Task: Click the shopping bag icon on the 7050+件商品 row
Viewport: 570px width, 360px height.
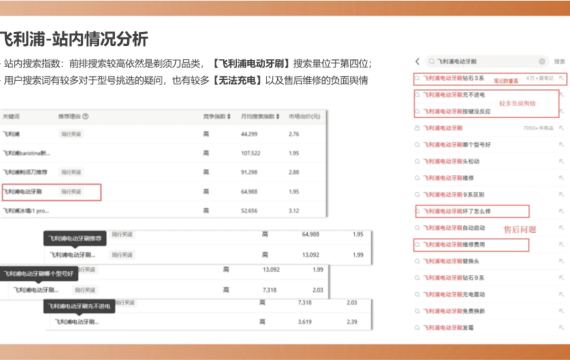Action: click(x=417, y=128)
